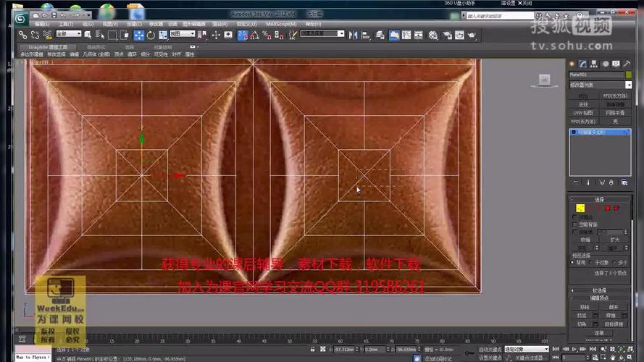
Task: Select the 禁用 preview selection radio button
Action: (572, 262)
